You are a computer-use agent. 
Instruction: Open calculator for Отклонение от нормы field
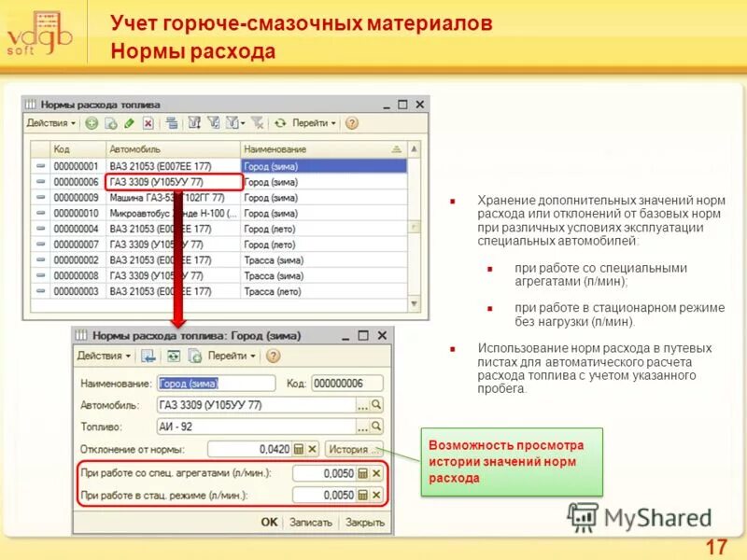[x=299, y=449]
